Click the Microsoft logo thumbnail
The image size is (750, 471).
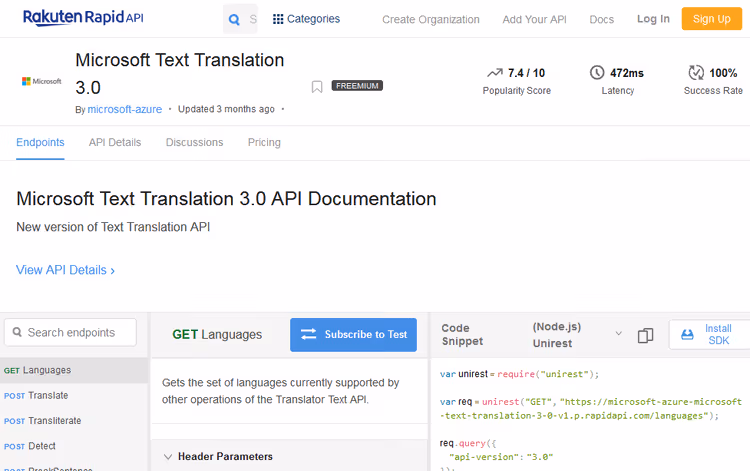42,81
